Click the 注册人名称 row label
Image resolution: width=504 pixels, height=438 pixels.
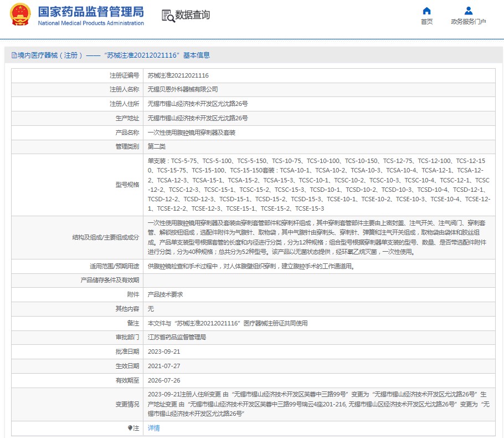[x=125, y=89]
